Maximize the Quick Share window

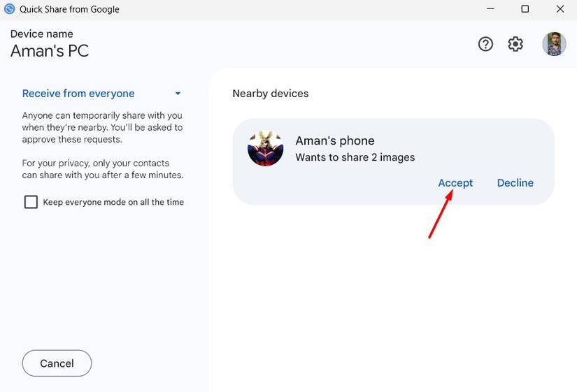coord(525,9)
